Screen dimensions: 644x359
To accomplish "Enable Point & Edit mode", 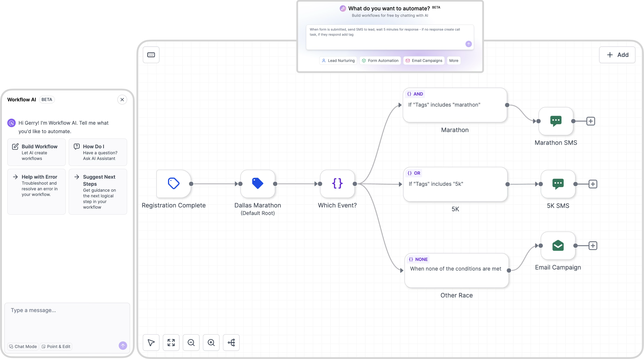I will [x=56, y=346].
